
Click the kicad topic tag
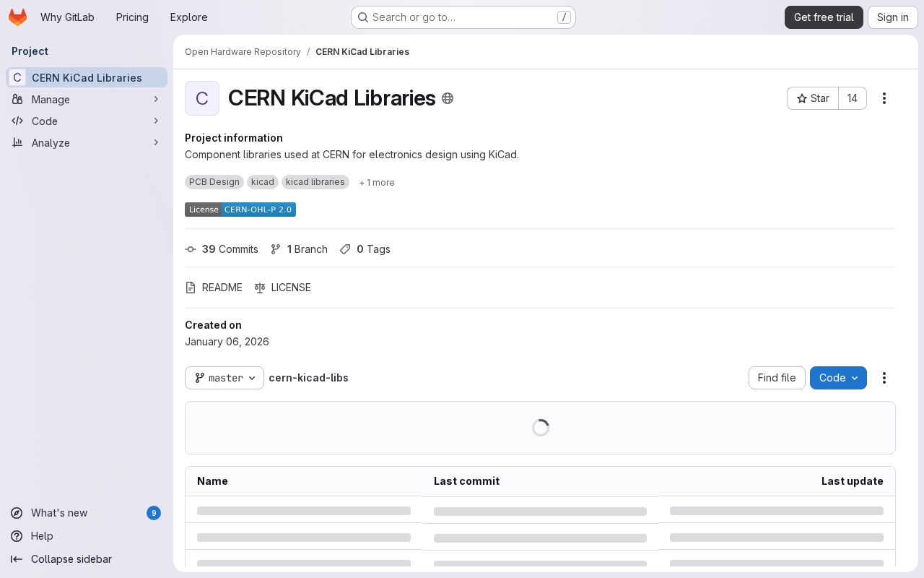[x=263, y=182]
